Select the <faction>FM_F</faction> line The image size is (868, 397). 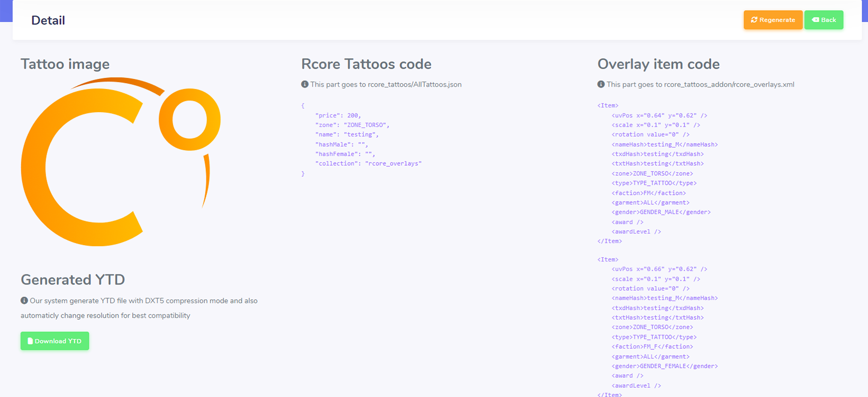[x=653, y=347]
